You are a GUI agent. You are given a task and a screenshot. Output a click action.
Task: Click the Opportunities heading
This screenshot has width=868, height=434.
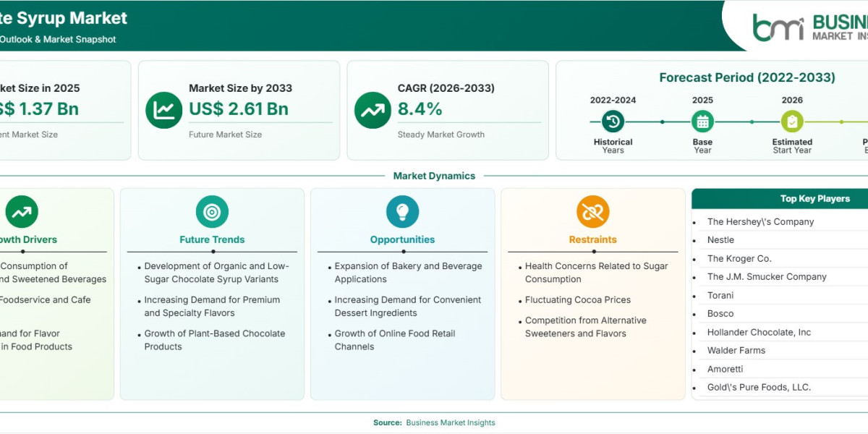[x=402, y=239]
